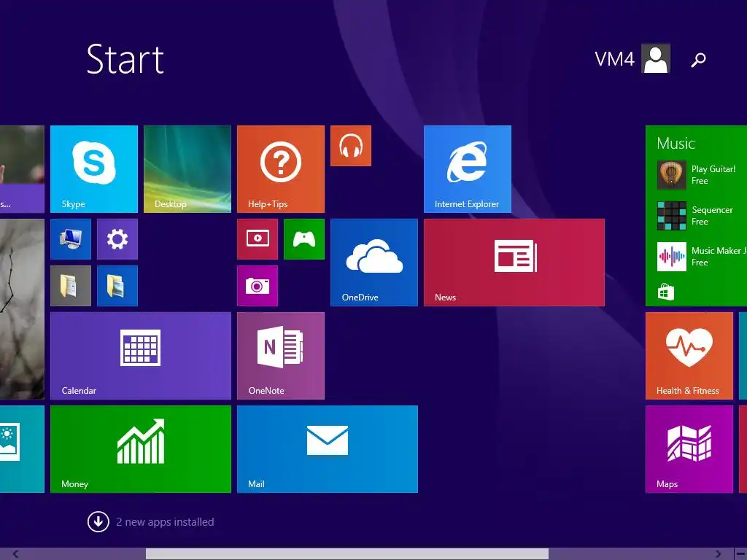Open the OneDrive tile
747x560 pixels.
pos(374,262)
